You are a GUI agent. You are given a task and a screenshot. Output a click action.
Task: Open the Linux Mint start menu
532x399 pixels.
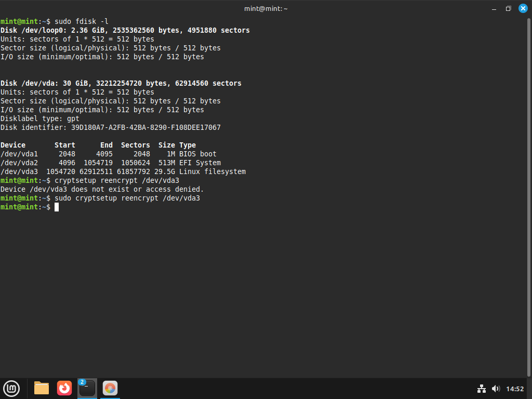(x=11, y=389)
